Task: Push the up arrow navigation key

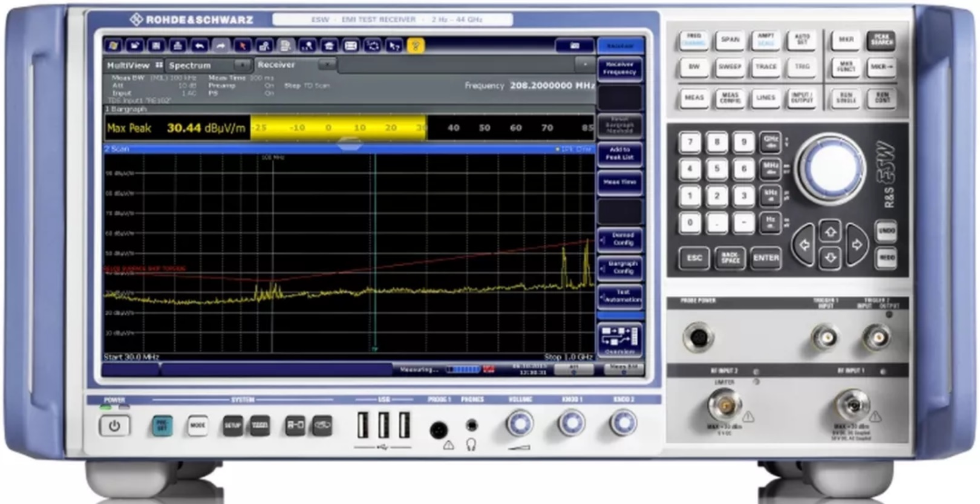Action: click(x=830, y=231)
